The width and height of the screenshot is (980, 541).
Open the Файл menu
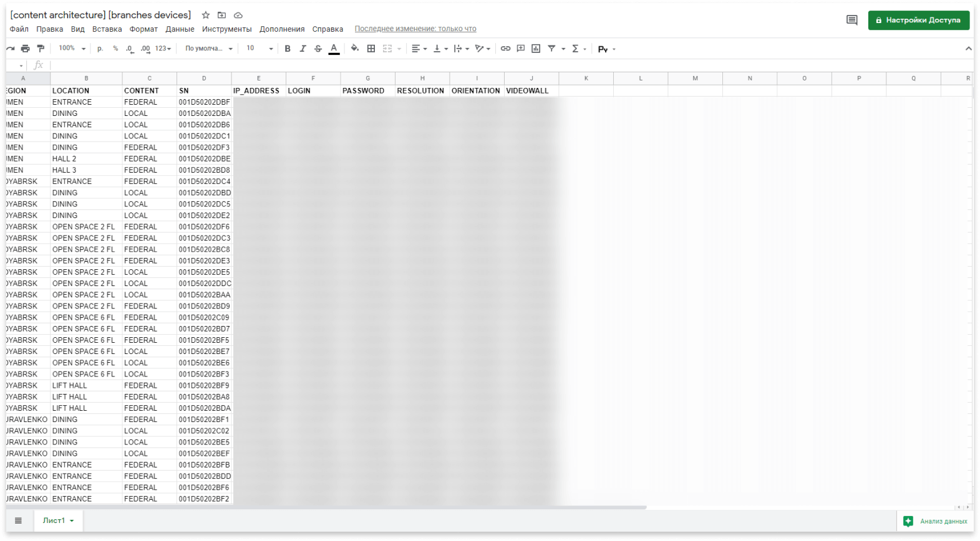19,29
